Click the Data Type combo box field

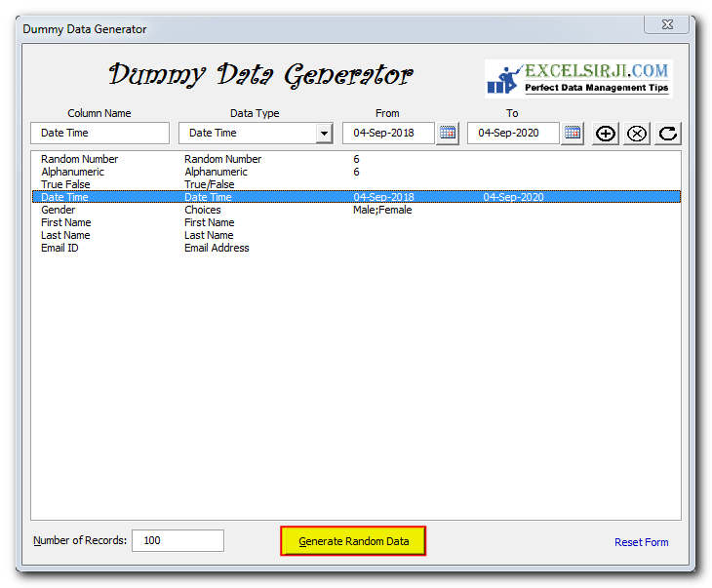[x=256, y=133]
